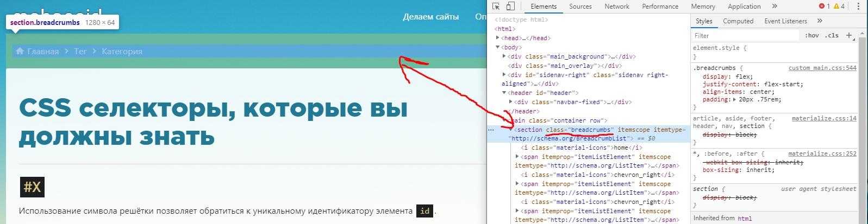Viewport: 868px width, 224px height.
Task: Open the custom_main.css:544 source link
Action: click(x=822, y=68)
